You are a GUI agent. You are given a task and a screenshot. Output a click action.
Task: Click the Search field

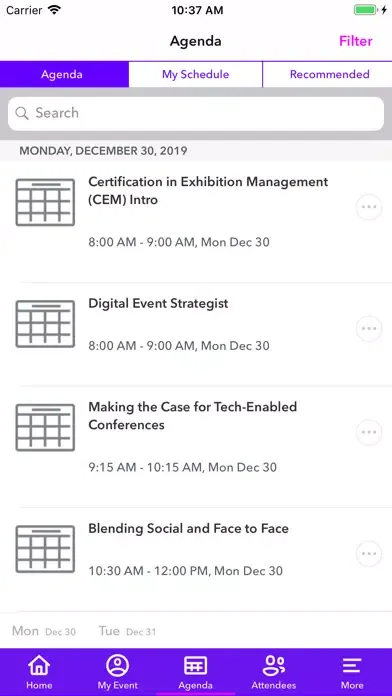[x=196, y=113]
